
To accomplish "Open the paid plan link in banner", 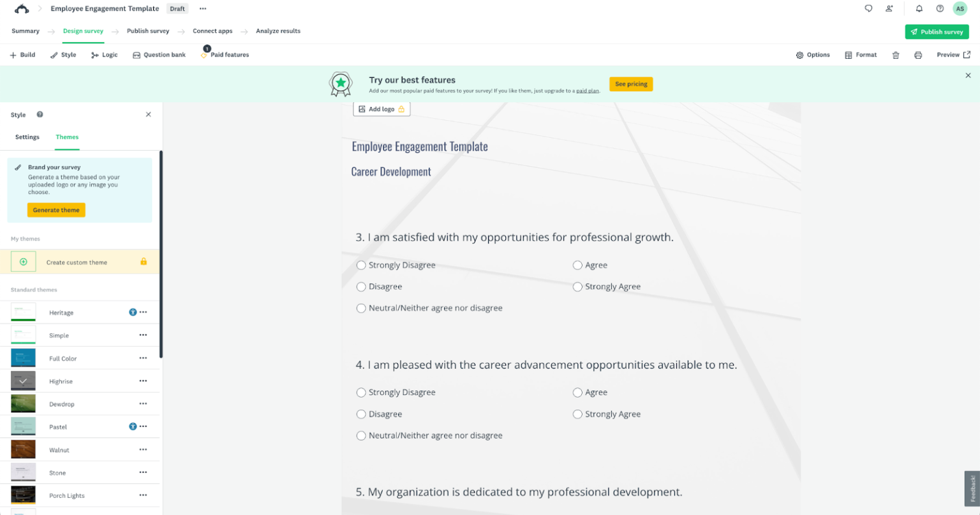I will pyautogui.click(x=588, y=91).
